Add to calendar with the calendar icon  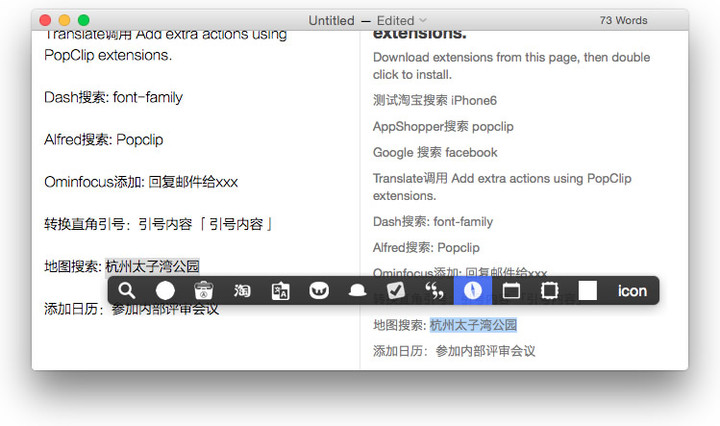click(511, 291)
